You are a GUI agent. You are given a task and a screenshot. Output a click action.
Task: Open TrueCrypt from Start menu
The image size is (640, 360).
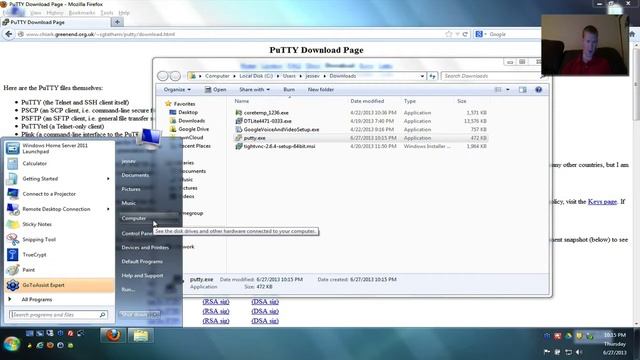(59, 254)
